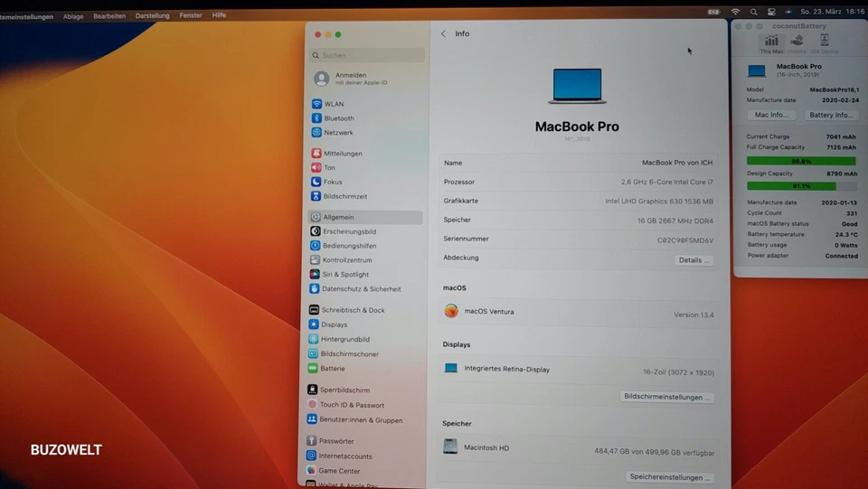Click MacBook Pro laptop image in Info
Screen dimensions: 868x489
[x=578, y=86]
